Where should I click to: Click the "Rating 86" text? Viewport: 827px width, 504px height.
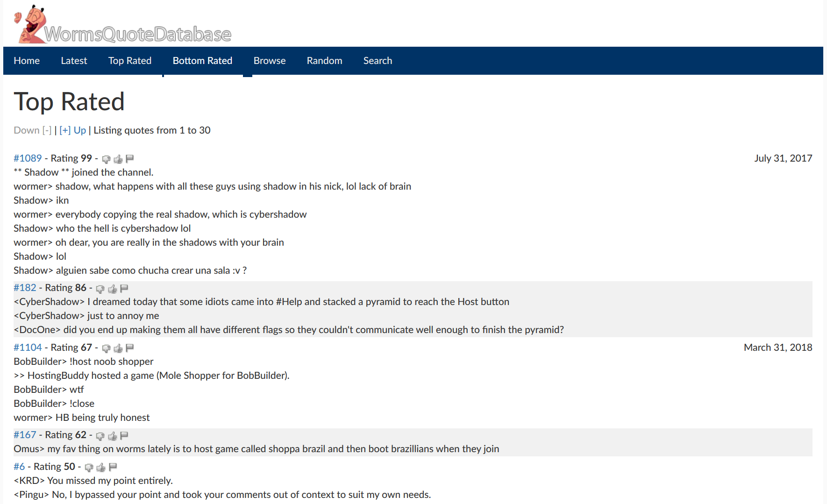pyautogui.click(x=65, y=288)
